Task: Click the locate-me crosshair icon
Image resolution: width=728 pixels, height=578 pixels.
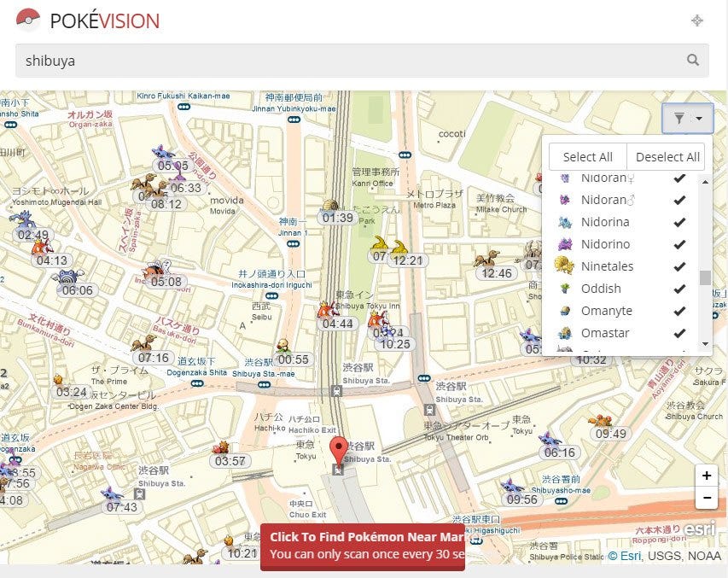Action: (697, 20)
